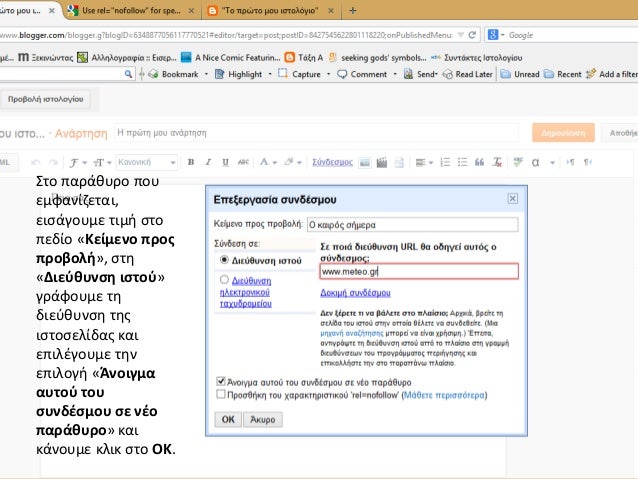Viewport: 638px width, 479px height.
Task: Click the Σύνδεσμος link button in editor toolbar
Action: (333, 161)
